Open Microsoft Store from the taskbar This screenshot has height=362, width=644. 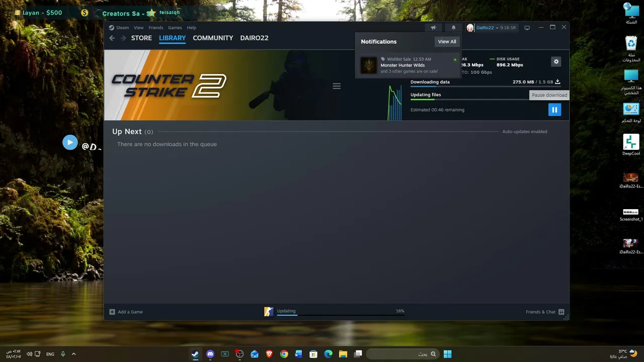pos(313,354)
